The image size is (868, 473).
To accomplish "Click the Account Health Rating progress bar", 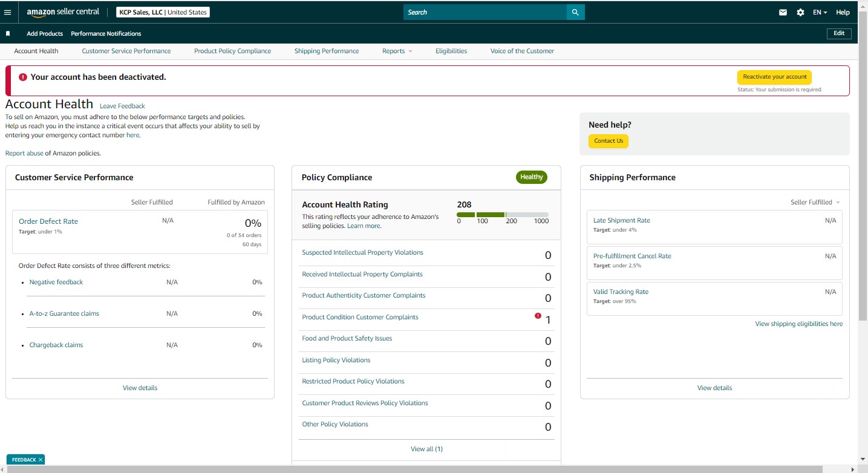I will pos(503,215).
